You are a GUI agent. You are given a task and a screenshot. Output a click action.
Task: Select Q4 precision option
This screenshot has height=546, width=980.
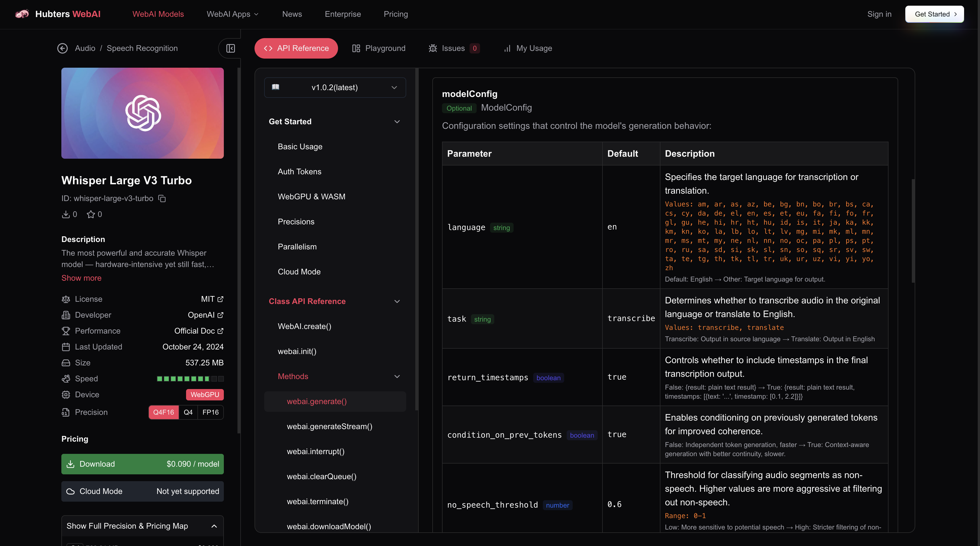(x=188, y=412)
